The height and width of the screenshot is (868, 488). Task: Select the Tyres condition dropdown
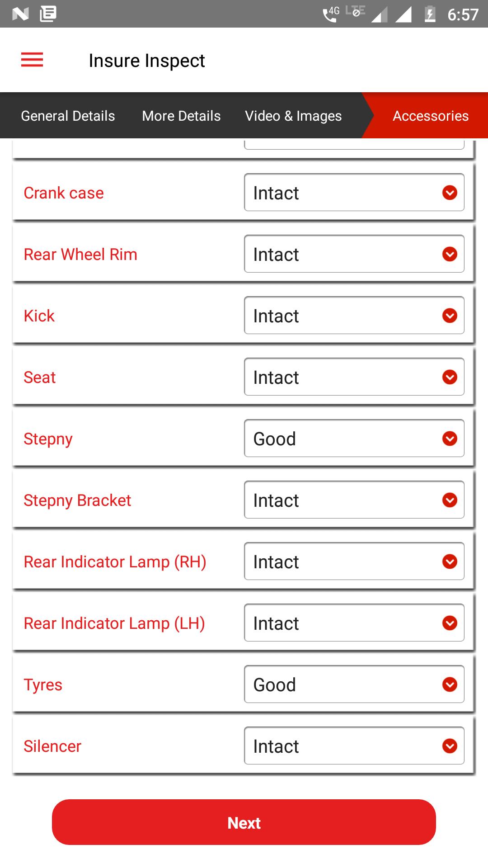(354, 684)
